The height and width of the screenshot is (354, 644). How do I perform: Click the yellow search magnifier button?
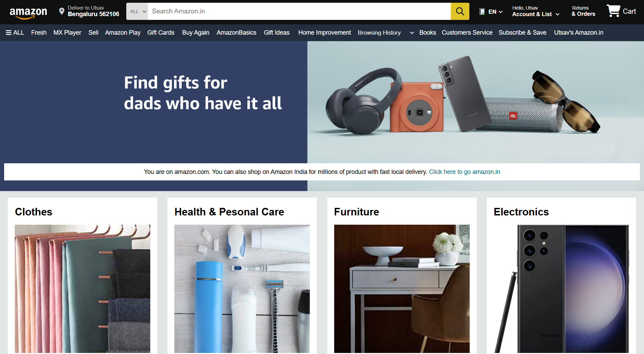(460, 11)
